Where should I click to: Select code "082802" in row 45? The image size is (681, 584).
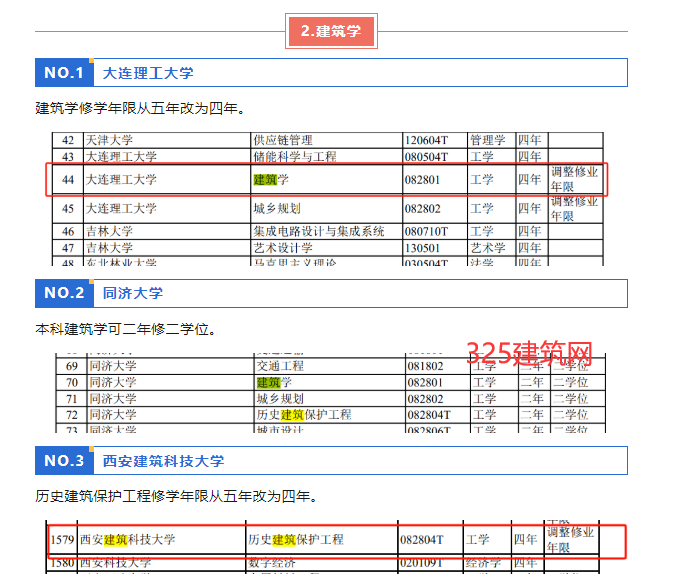tap(422, 209)
